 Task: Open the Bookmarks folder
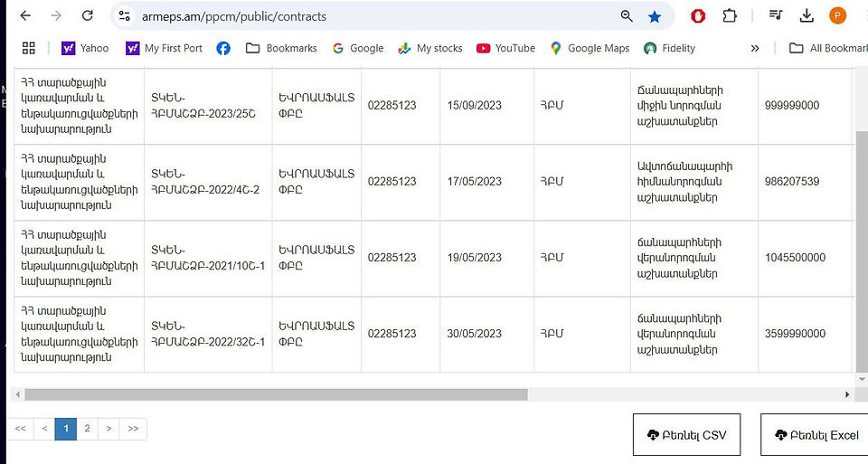[x=281, y=48]
